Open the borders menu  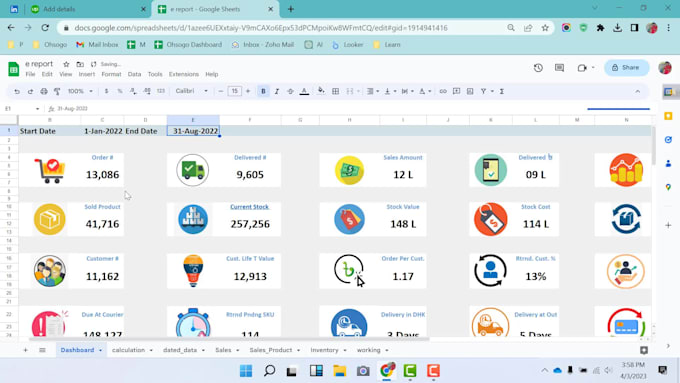click(x=335, y=91)
